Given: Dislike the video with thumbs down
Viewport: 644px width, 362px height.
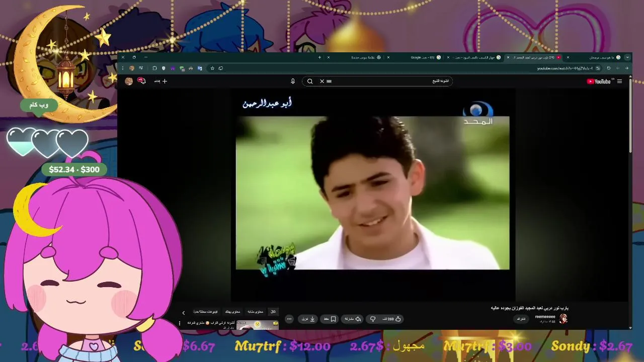Looking at the screenshot, I should coord(373,319).
